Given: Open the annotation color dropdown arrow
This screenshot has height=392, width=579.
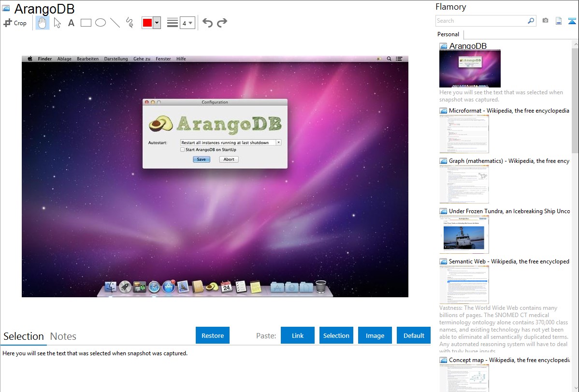Looking at the screenshot, I should tap(157, 23).
